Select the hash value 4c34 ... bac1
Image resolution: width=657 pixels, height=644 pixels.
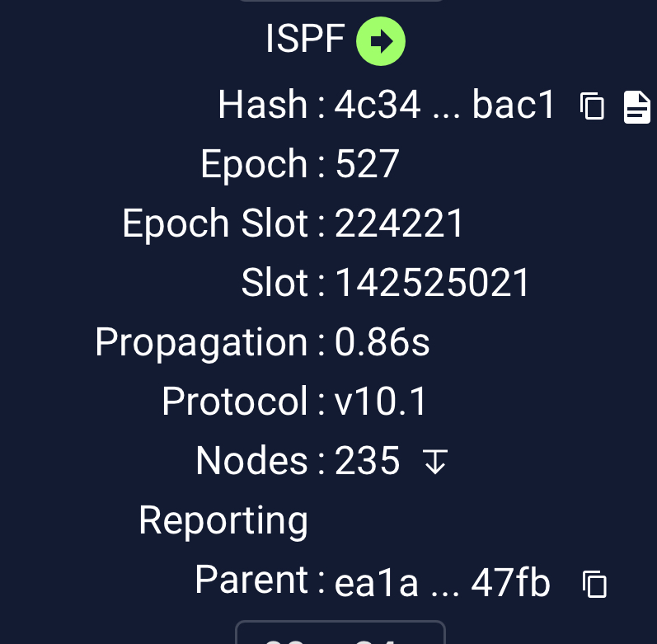coord(445,106)
